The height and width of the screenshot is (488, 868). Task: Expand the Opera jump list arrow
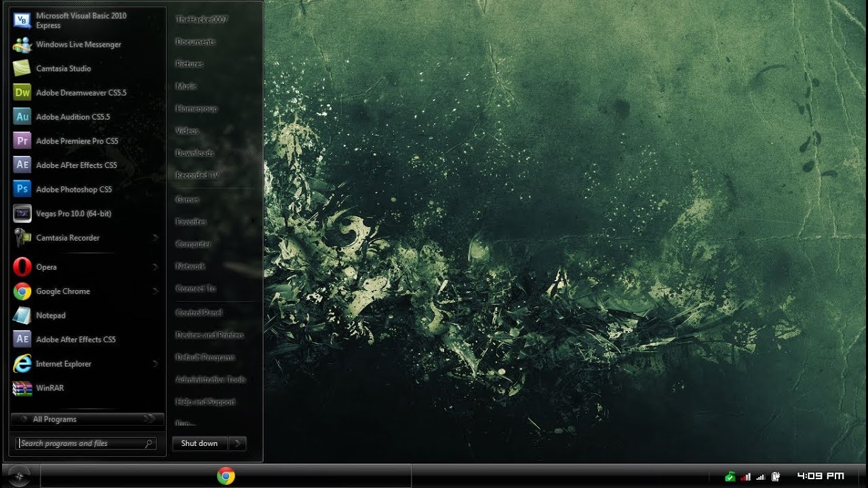(x=155, y=267)
